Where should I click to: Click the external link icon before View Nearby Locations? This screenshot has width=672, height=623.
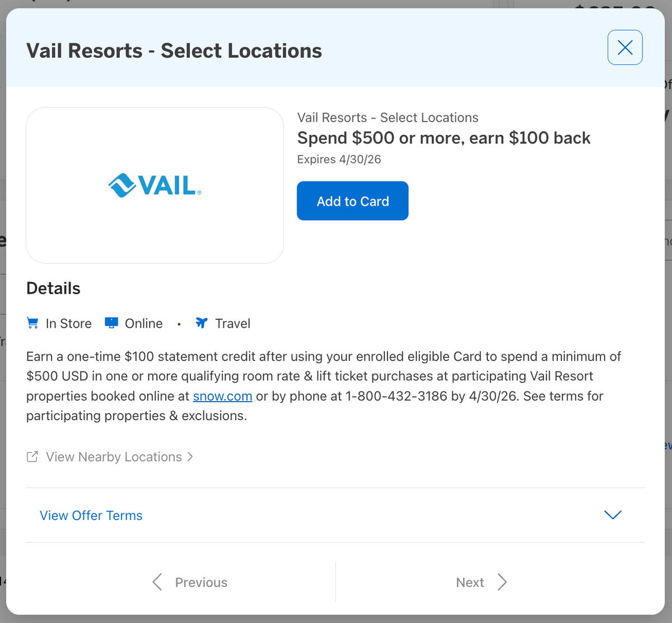tap(32, 457)
